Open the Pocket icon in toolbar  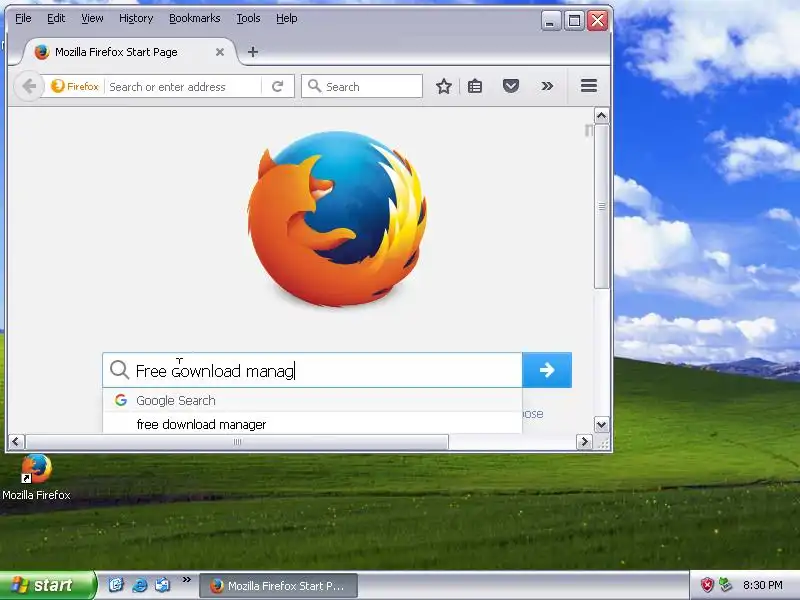[511, 86]
